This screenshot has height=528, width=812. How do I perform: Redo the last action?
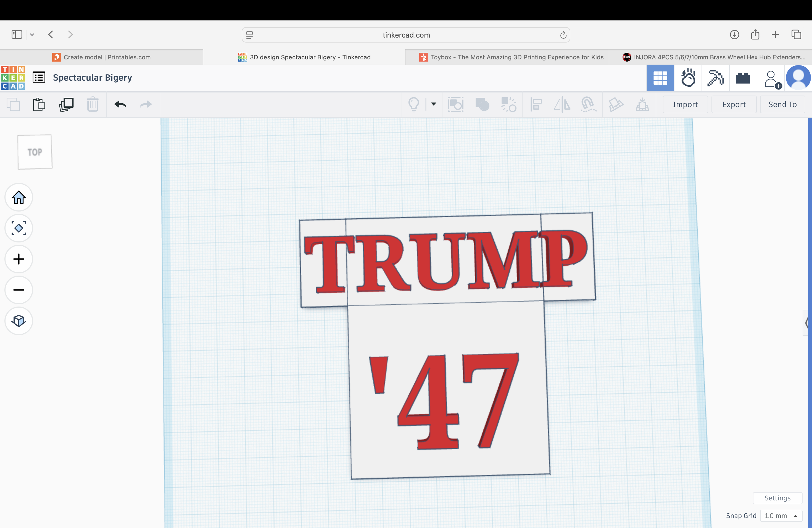(x=146, y=104)
